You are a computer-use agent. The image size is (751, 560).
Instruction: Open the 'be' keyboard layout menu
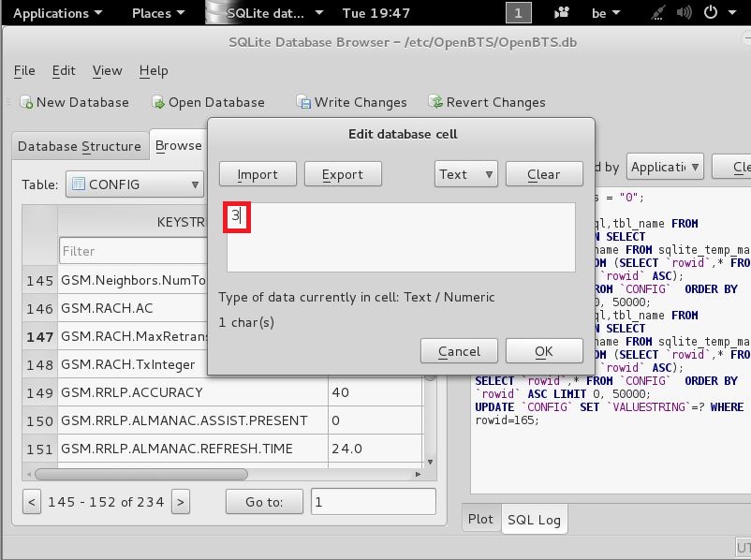pos(606,13)
